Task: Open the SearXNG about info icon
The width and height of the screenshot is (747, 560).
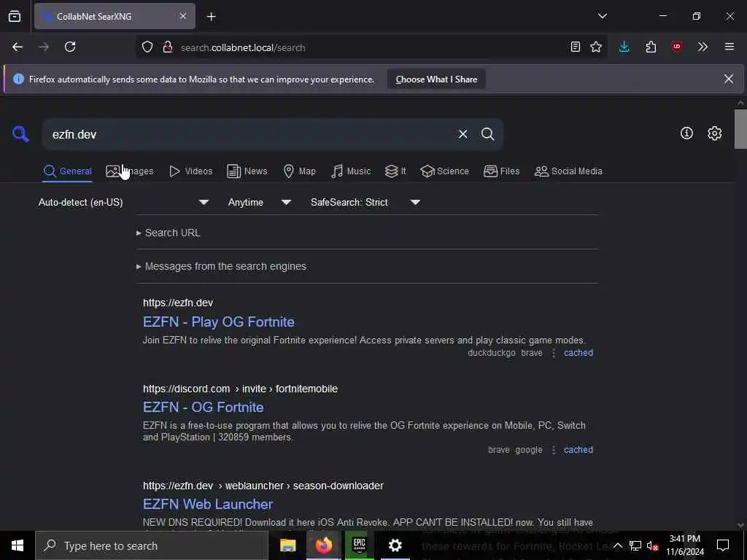Action: coord(686,133)
